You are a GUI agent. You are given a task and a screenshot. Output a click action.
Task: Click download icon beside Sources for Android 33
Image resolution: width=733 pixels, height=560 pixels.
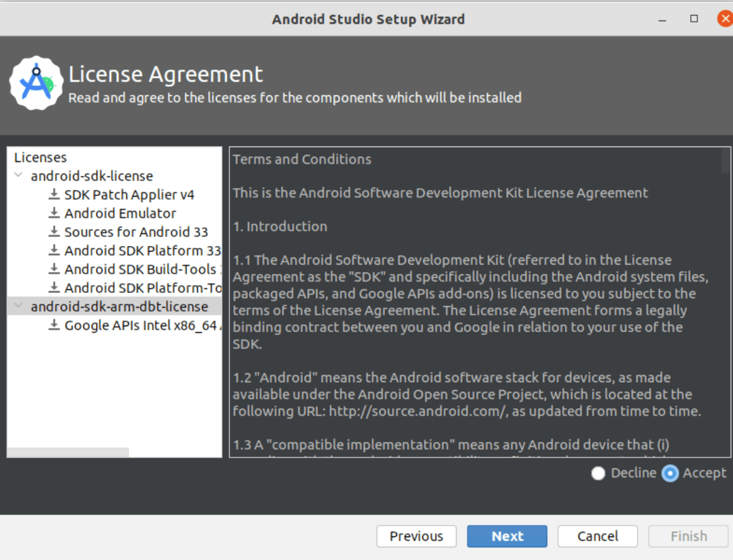coord(54,232)
